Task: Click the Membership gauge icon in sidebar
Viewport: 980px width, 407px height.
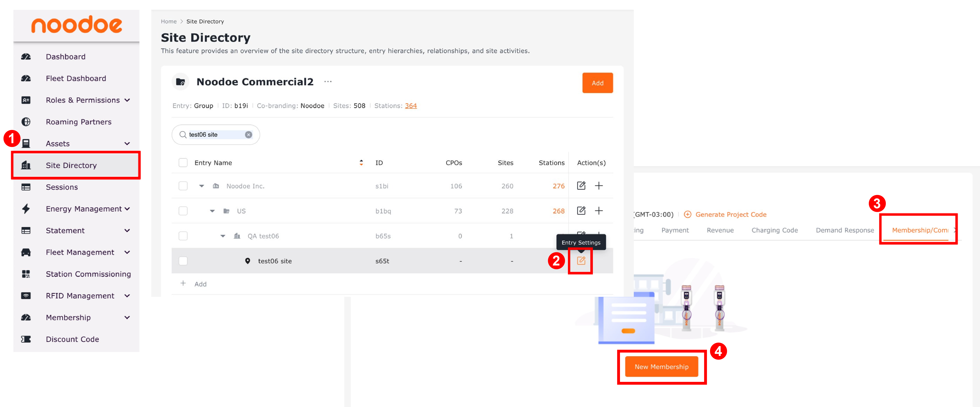Action: click(26, 318)
